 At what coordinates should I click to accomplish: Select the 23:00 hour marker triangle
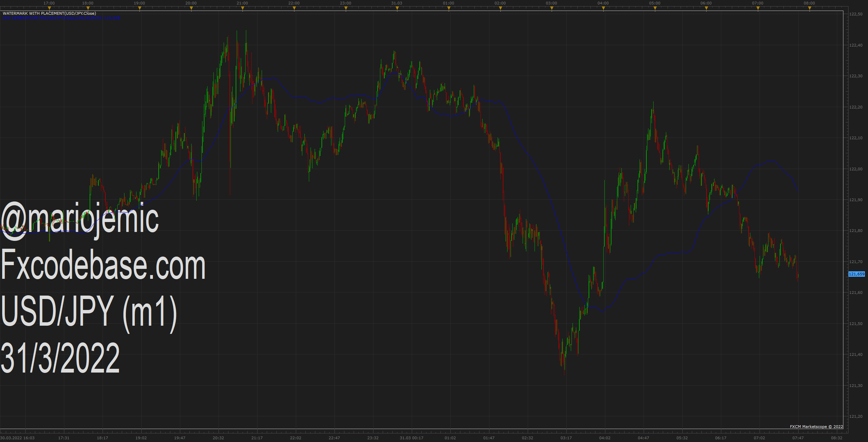[346, 8]
